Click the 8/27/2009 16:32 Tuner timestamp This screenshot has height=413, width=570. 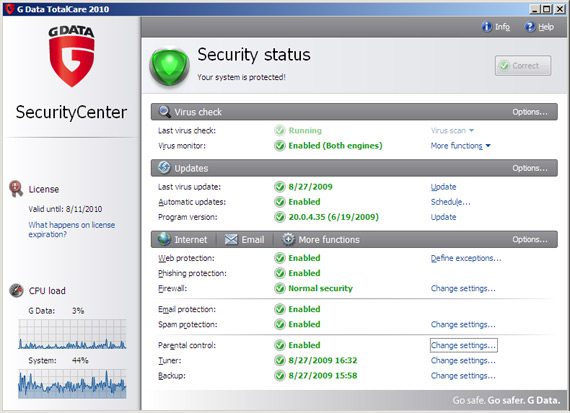coord(323,360)
